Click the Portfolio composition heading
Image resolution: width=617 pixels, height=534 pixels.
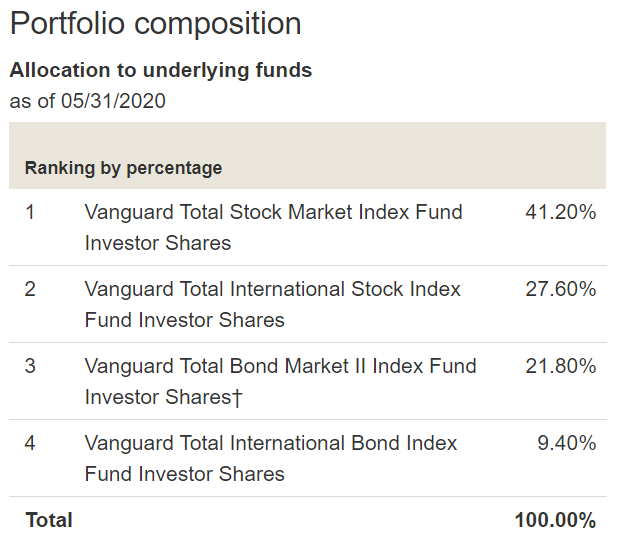point(155,25)
